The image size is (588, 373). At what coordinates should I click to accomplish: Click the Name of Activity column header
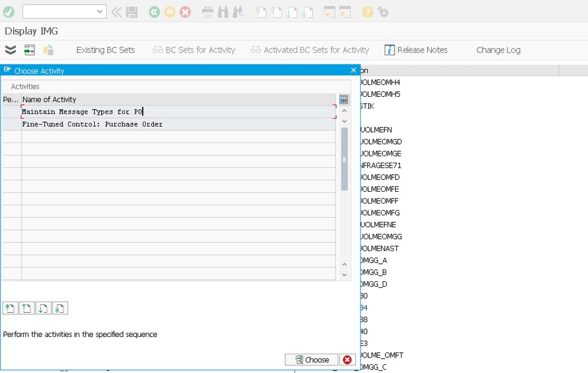(x=179, y=99)
